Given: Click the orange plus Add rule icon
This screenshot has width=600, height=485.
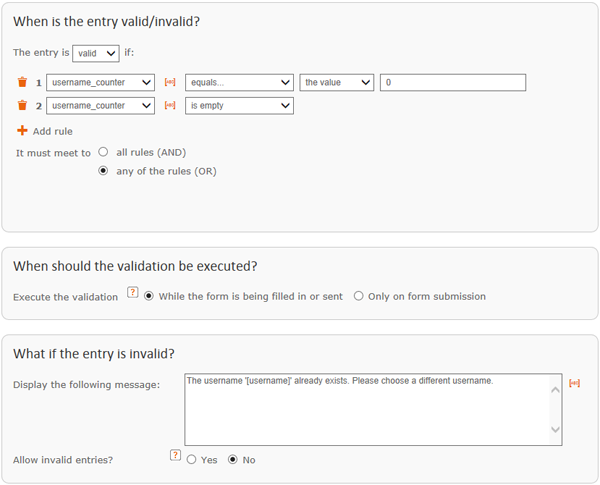Looking at the screenshot, I should [22, 131].
